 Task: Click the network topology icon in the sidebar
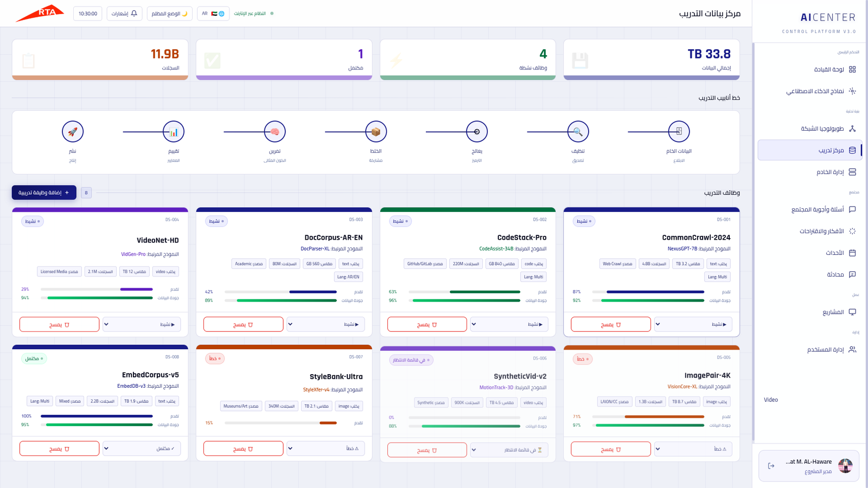coord(852,129)
